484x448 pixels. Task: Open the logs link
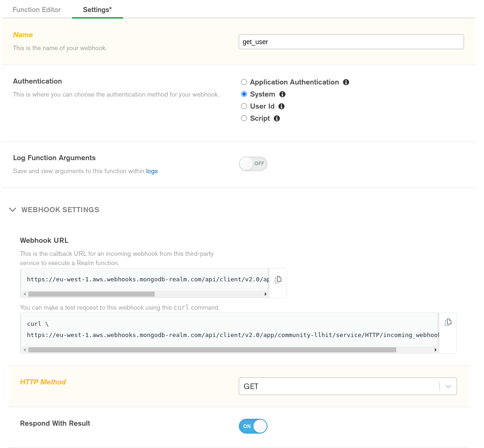pos(152,171)
